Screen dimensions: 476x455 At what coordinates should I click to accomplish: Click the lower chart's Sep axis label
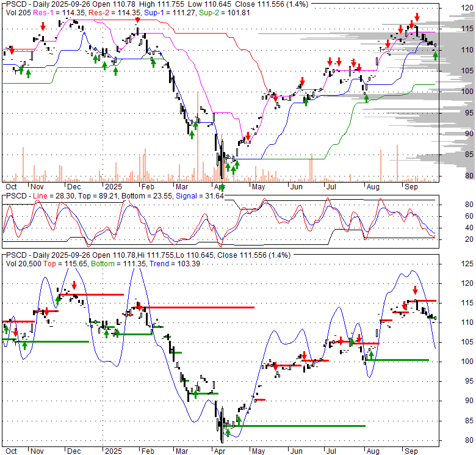click(x=411, y=451)
